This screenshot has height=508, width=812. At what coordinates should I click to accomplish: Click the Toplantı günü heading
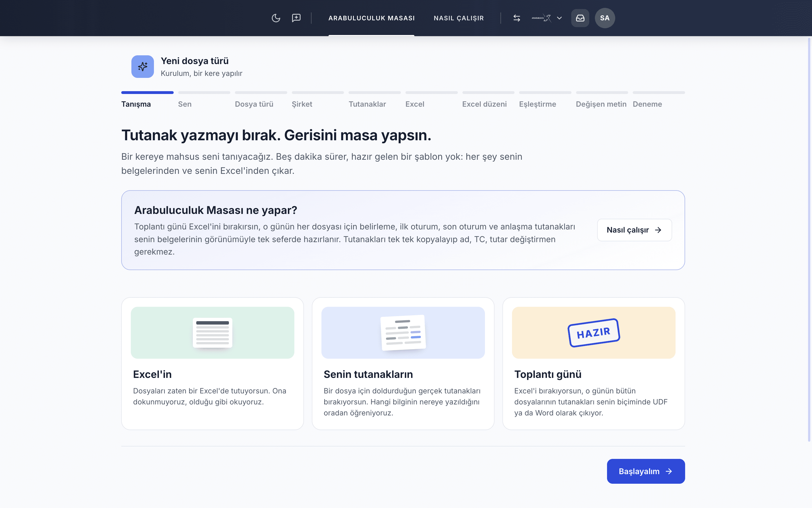548,374
